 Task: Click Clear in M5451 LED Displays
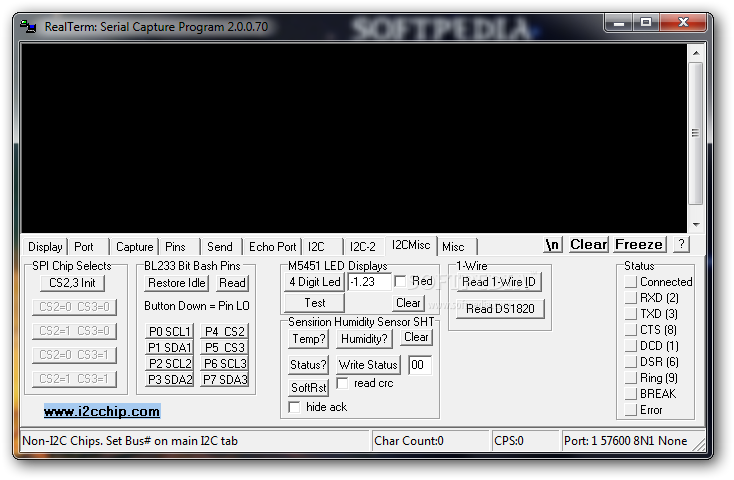[408, 303]
